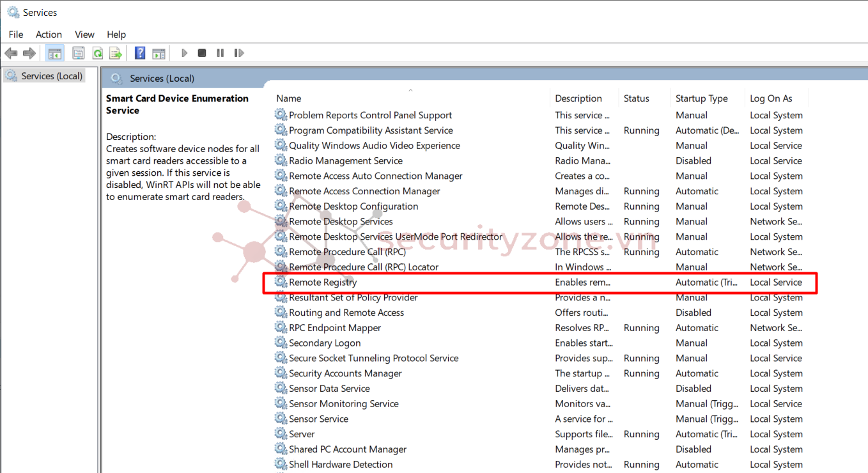
Task: Open the Action menu
Action: click(49, 35)
